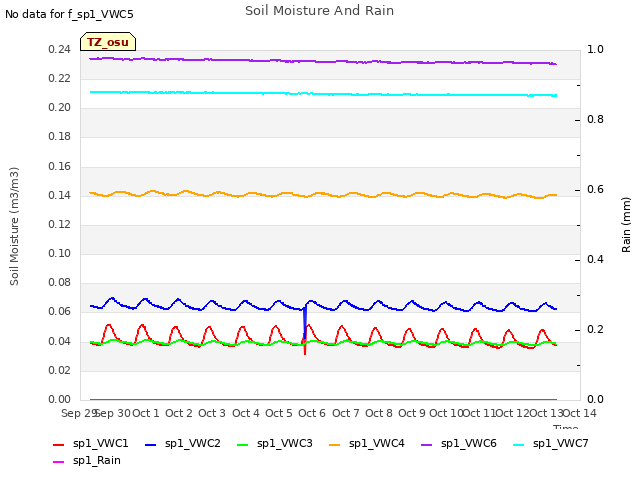Click the 'No data for f_sp1_VWC5' message
This screenshot has height=480, width=640.
[x=69, y=14]
